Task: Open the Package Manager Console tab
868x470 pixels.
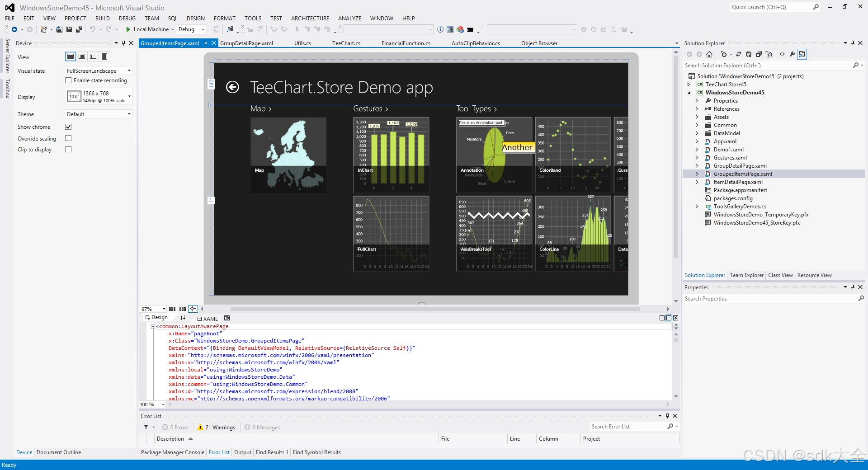Action: click(173, 452)
